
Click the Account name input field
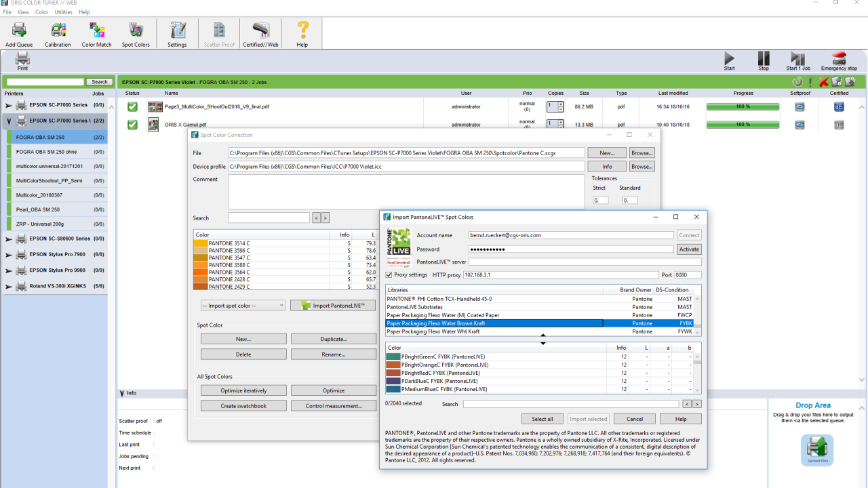[x=571, y=235]
